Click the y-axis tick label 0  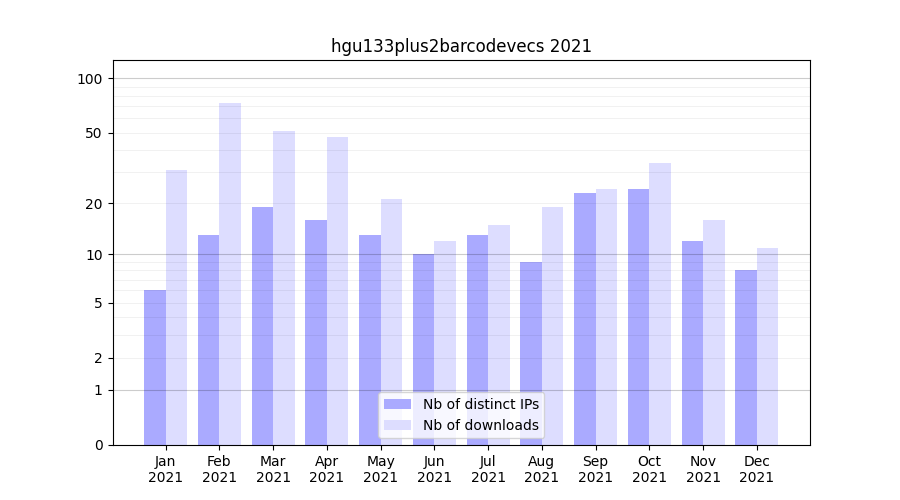pyautogui.click(x=98, y=445)
